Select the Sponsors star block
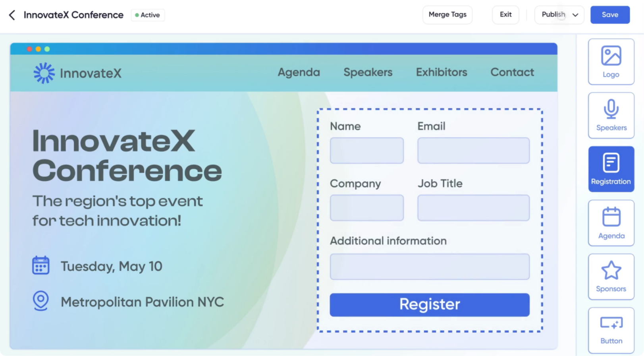The image size is (644, 356). tap(611, 277)
